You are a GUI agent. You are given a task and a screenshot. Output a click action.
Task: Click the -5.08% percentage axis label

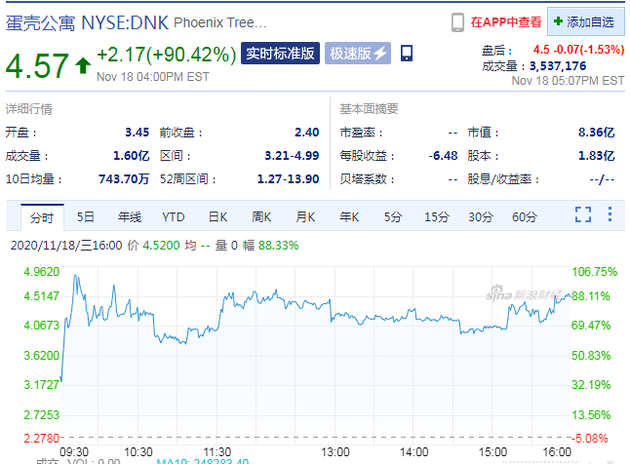tap(590, 438)
